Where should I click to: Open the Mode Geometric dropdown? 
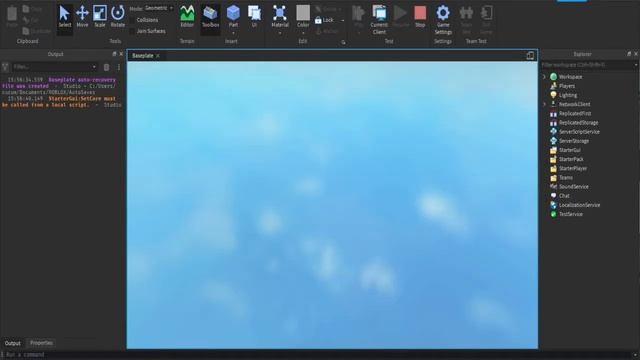[x=159, y=8]
